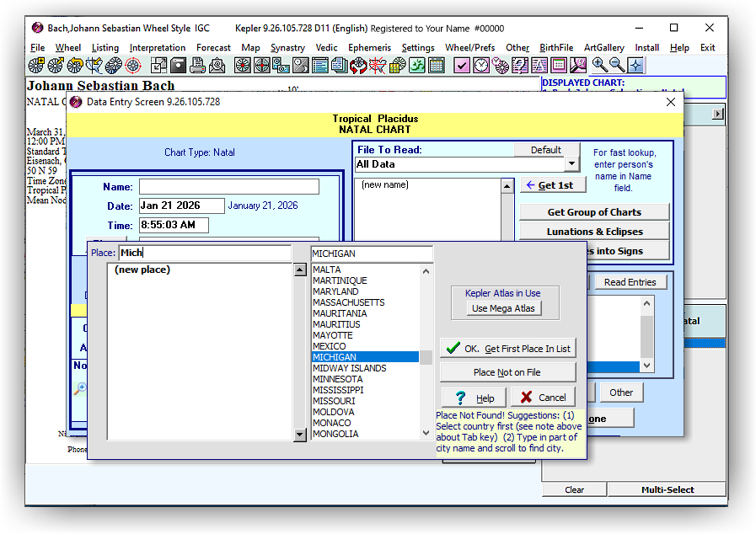Click the printer icon in the toolbar
Screen dimensions: 756x534
click(198, 66)
